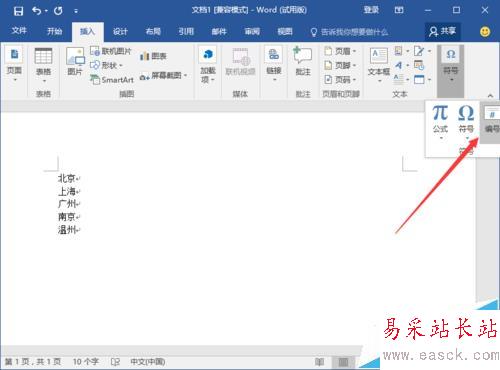The image size is (500, 370).
Task: Click the word count 10个字 in status bar
Action: pyautogui.click(x=86, y=362)
